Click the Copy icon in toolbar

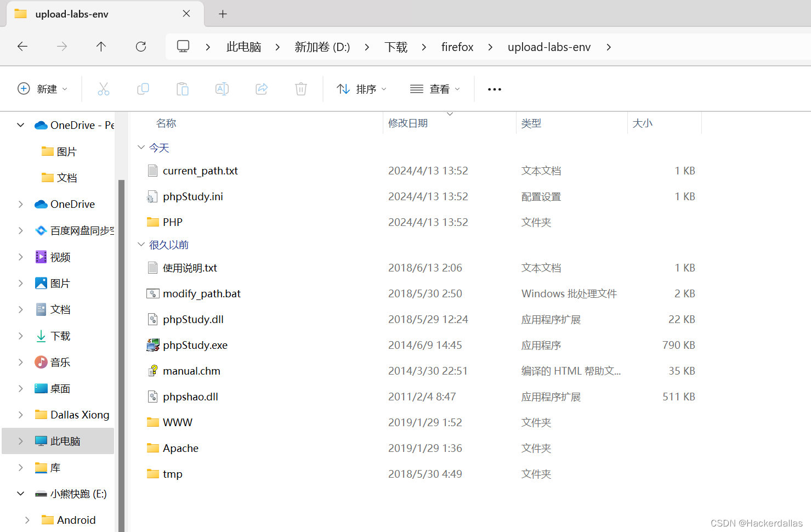point(143,89)
